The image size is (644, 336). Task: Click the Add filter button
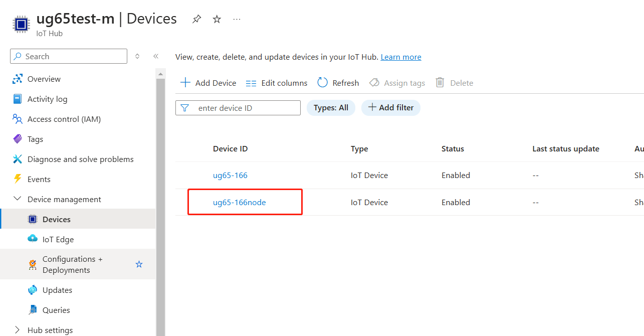tap(391, 108)
